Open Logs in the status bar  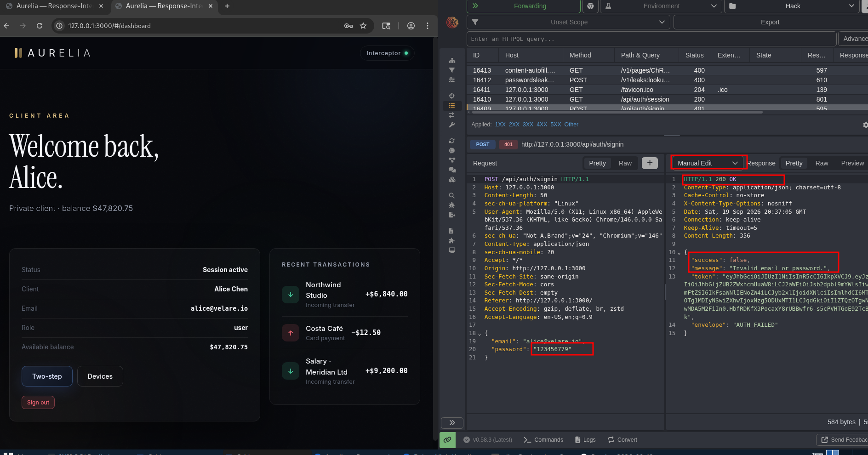(585, 440)
